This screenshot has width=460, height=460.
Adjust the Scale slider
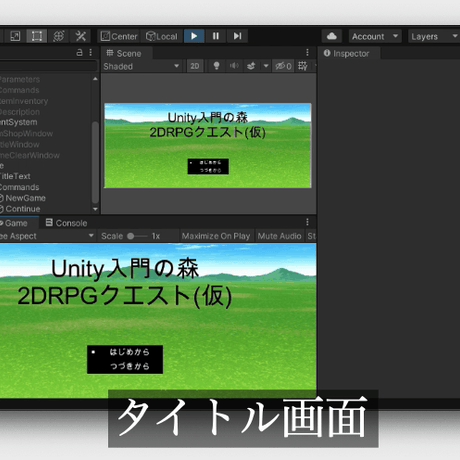[x=137, y=236]
